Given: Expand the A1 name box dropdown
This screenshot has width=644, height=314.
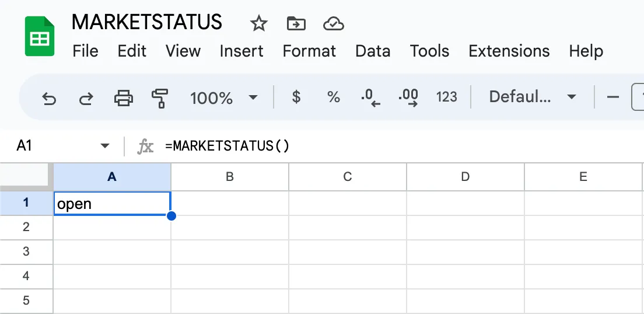Looking at the screenshot, I should 105,146.
